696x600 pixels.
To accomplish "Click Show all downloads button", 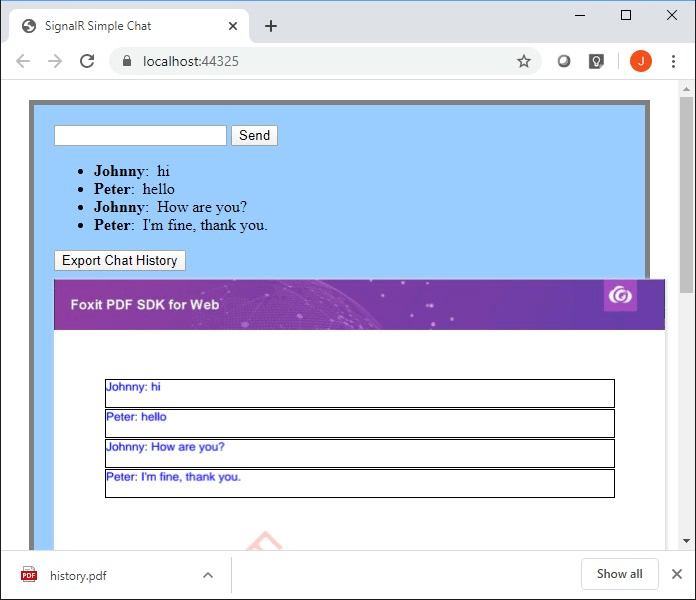I will coord(619,574).
